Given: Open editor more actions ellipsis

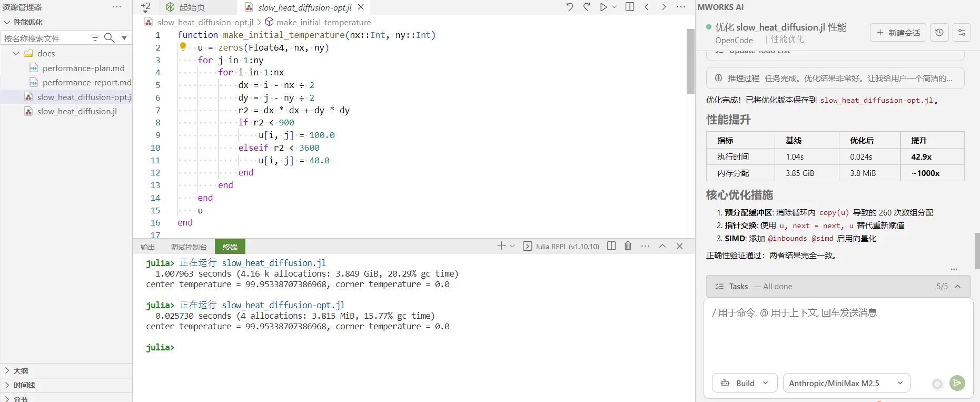Looking at the screenshot, I should pos(681,7).
